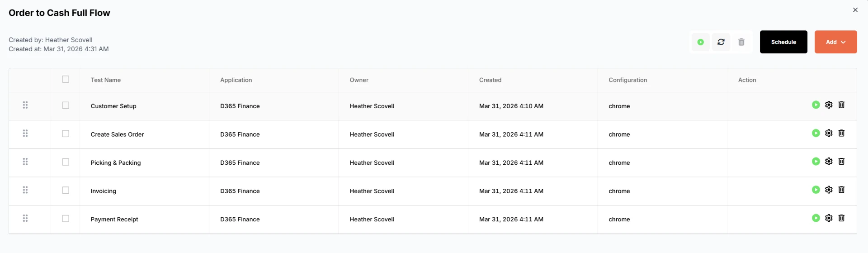This screenshot has height=253, width=868.
Task: Tick the Payment Receipt row checkbox
Action: (x=66, y=219)
